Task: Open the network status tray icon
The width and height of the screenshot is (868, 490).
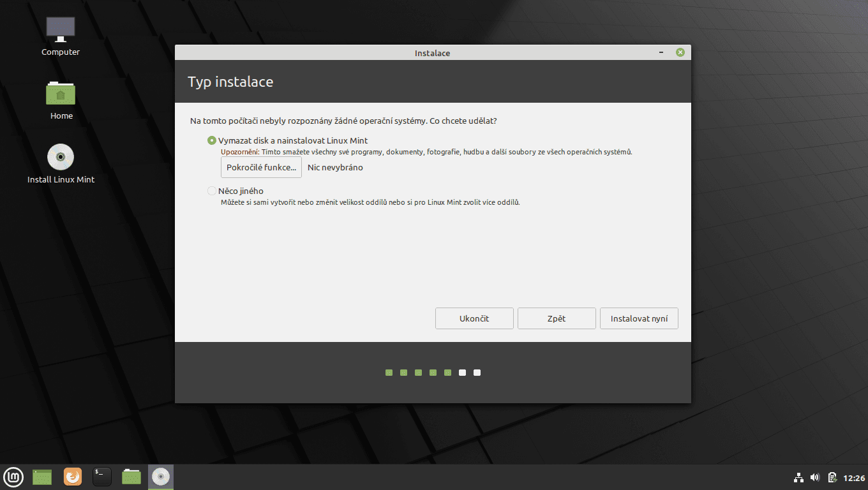Action: point(798,477)
